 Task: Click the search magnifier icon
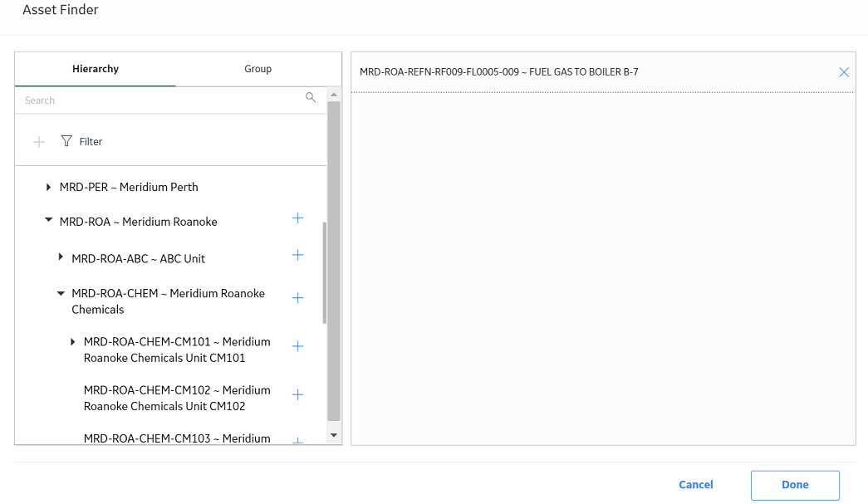tap(311, 97)
